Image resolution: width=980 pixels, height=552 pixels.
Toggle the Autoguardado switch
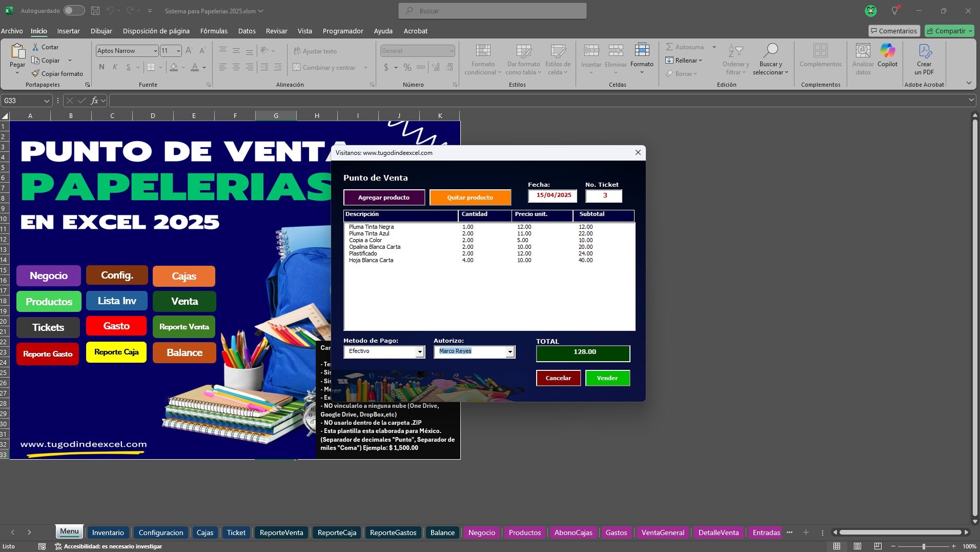(74, 10)
